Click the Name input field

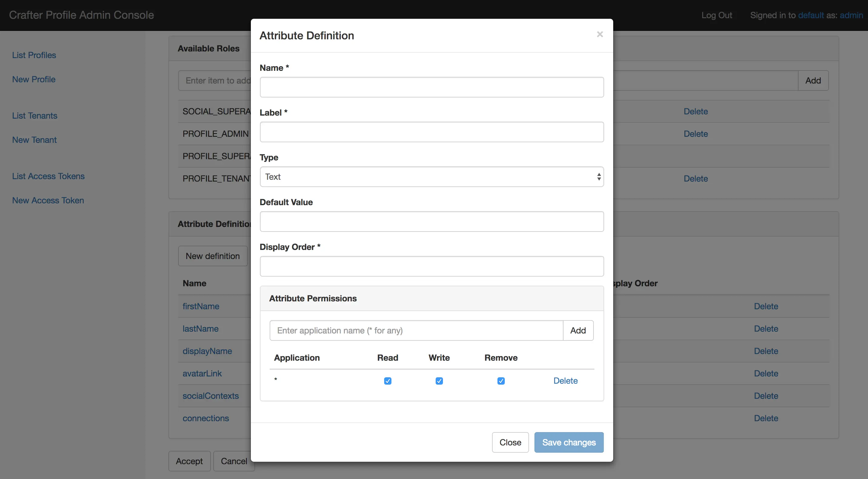click(x=432, y=87)
